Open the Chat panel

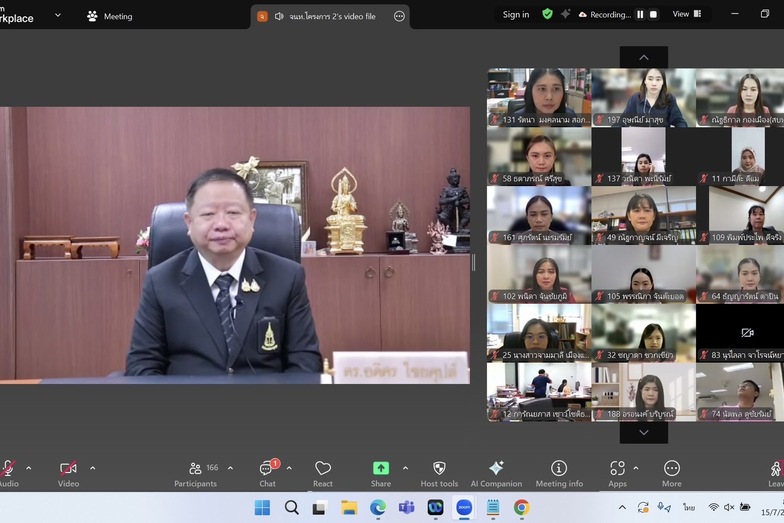[268, 473]
